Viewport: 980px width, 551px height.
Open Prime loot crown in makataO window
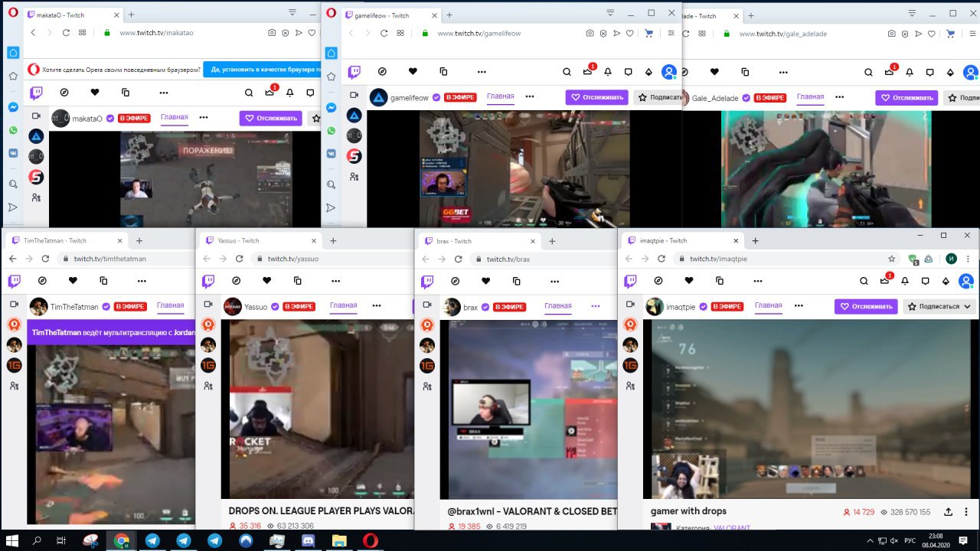269,93
